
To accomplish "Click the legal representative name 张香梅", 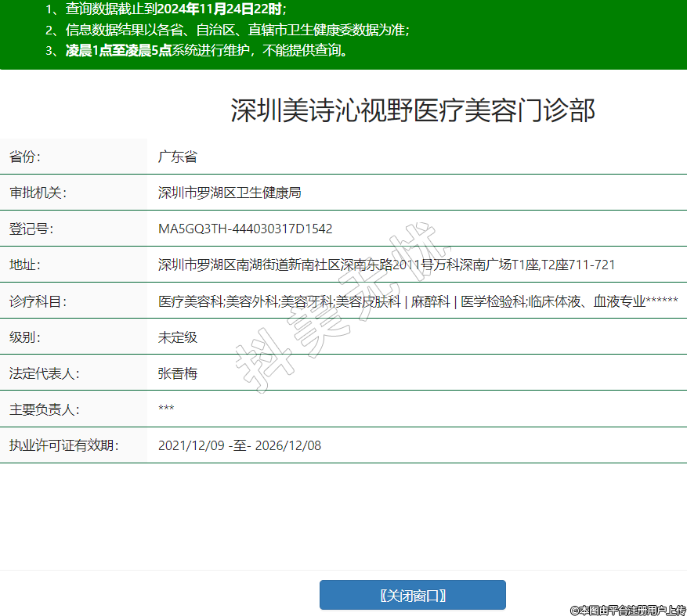I will click(177, 373).
